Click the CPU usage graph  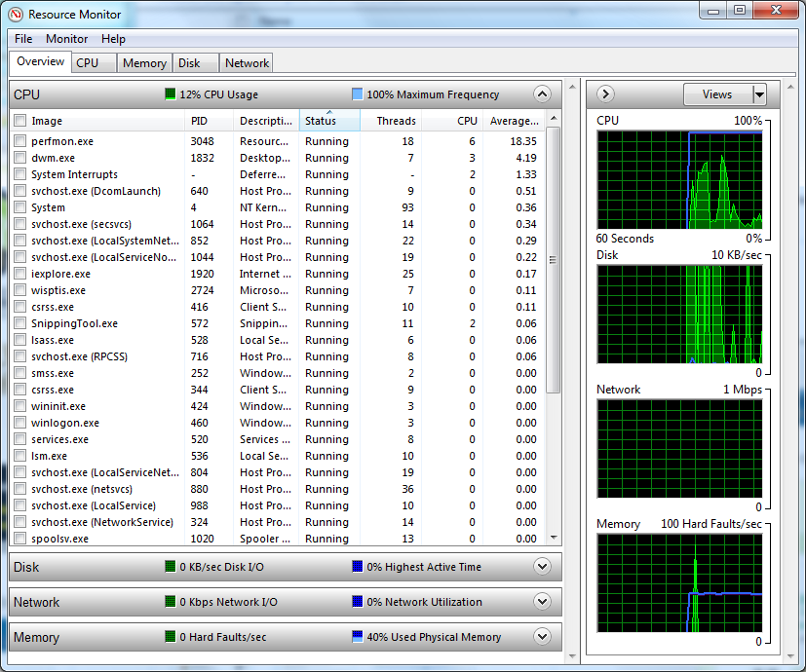coord(679,180)
